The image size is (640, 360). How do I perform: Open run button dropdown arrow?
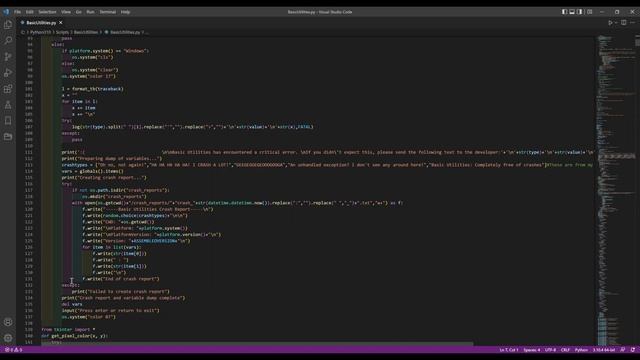click(616, 23)
